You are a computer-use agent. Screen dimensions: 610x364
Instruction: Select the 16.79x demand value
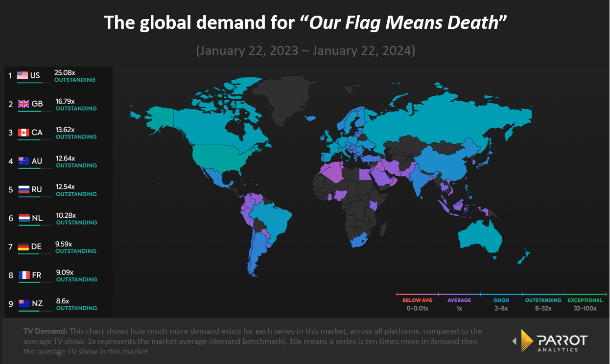(65, 101)
